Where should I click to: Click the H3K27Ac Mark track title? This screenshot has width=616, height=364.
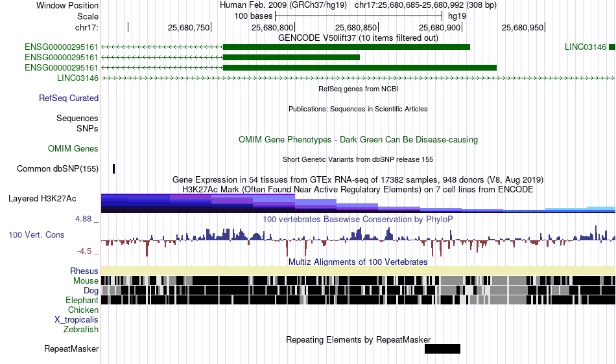coord(358,190)
